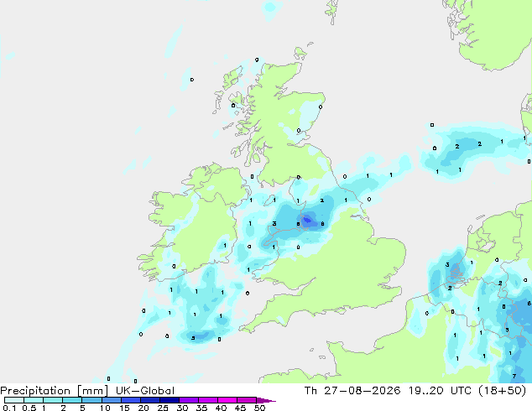
Task: Click the 35–40 mm legend color swatch
Action: (x=208, y=400)
